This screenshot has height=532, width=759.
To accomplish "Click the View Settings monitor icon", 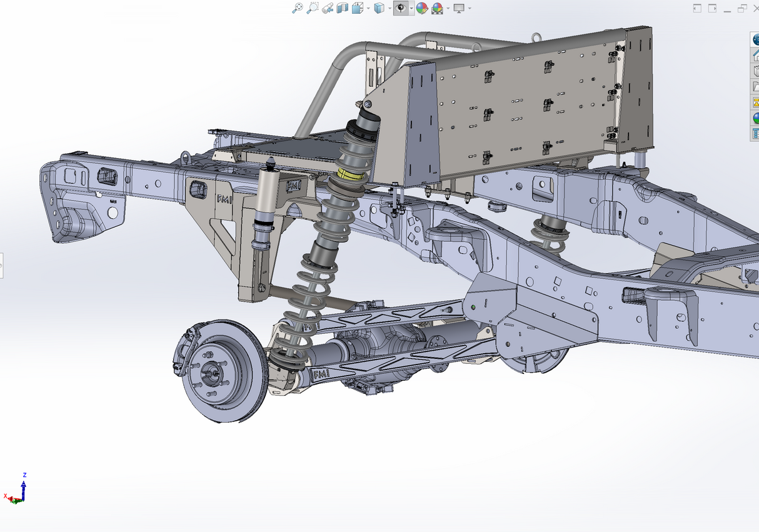I will click(x=459, y=8).
